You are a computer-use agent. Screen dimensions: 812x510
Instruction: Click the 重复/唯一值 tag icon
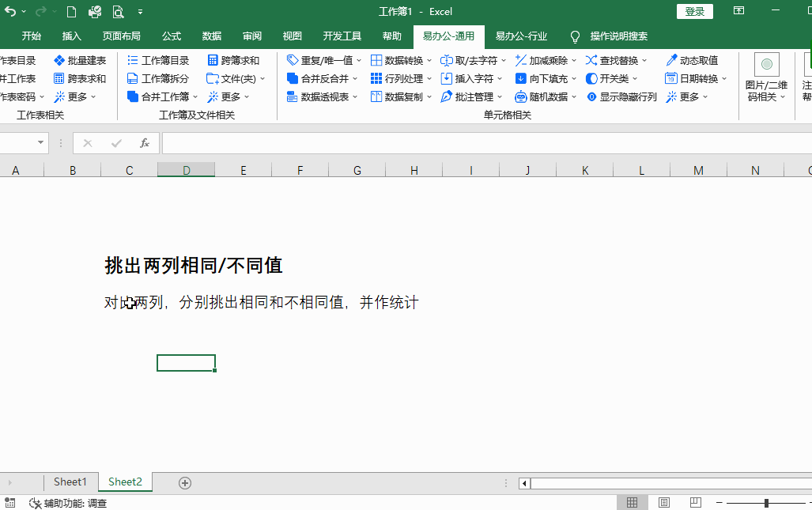[292, 60]
